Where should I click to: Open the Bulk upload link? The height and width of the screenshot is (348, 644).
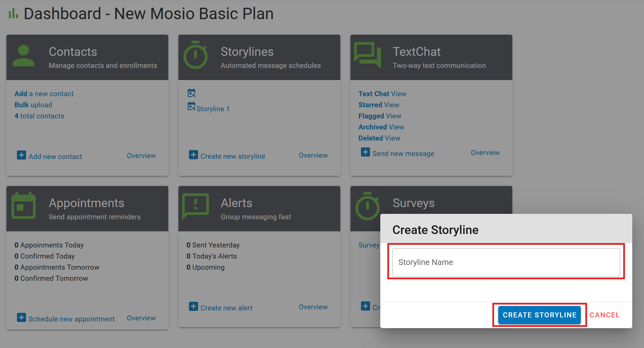pos(33,105)
